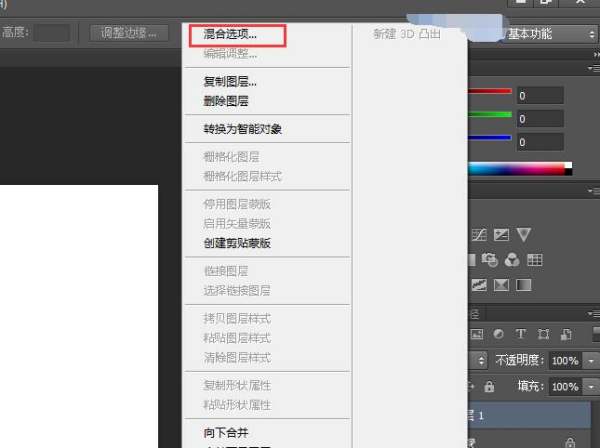This screenshot has height=448, width=600.
Task: Click the green channel slider
Action: click(490, 114)
